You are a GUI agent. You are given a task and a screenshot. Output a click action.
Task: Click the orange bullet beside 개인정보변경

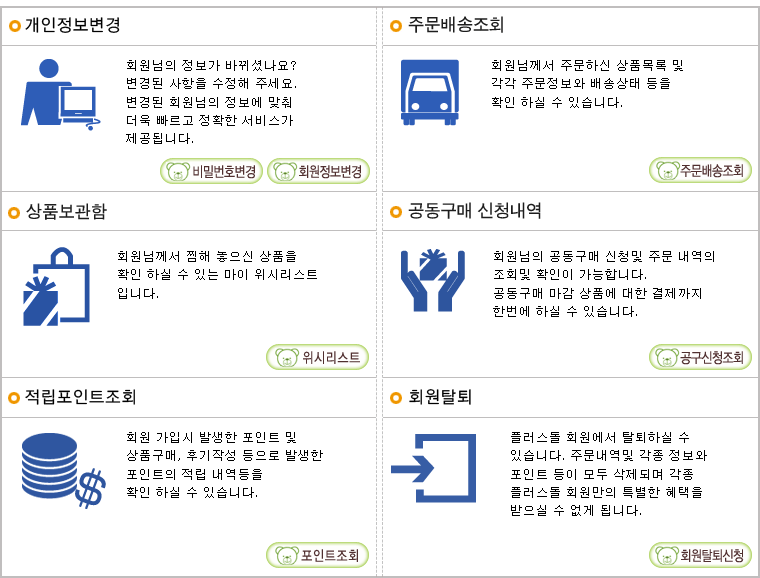[15, 26]
